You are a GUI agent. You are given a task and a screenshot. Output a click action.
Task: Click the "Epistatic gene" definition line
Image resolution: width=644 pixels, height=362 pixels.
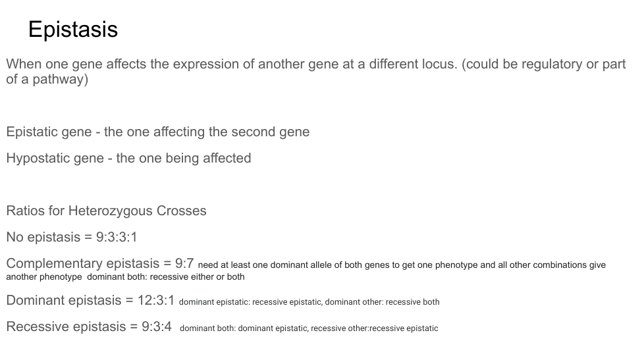tap(47, 132)
